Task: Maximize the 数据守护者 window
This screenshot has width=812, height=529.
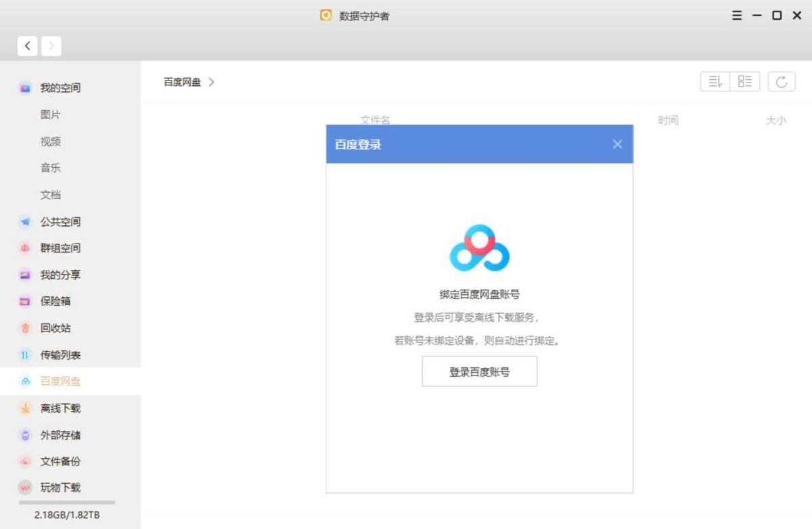Action: [777, 15]
